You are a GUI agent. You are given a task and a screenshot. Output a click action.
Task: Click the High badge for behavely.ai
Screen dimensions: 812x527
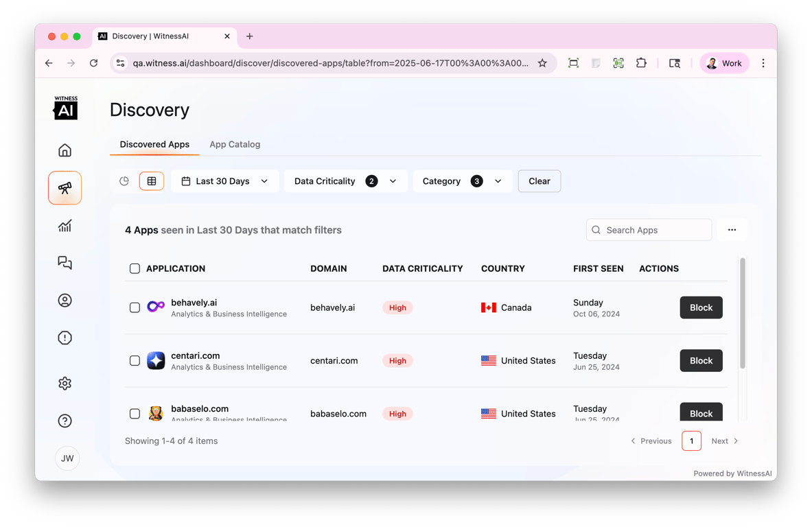point(397,307)
